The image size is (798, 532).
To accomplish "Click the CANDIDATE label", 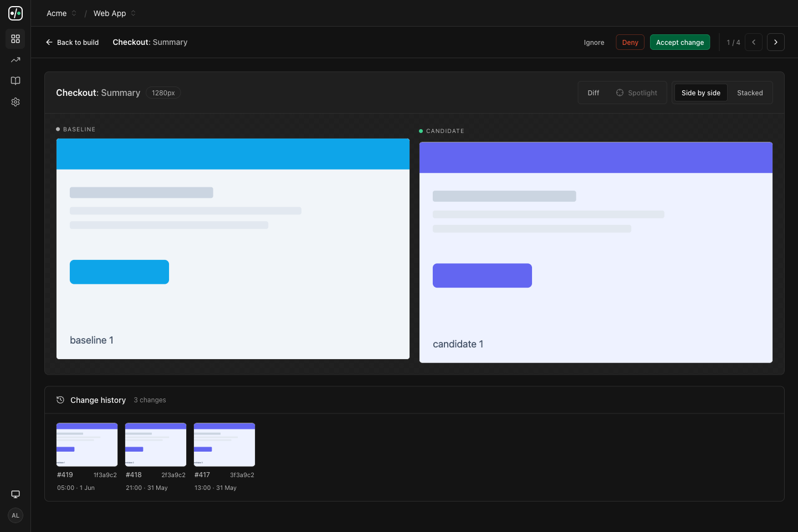I will click(x=445, y=131).
